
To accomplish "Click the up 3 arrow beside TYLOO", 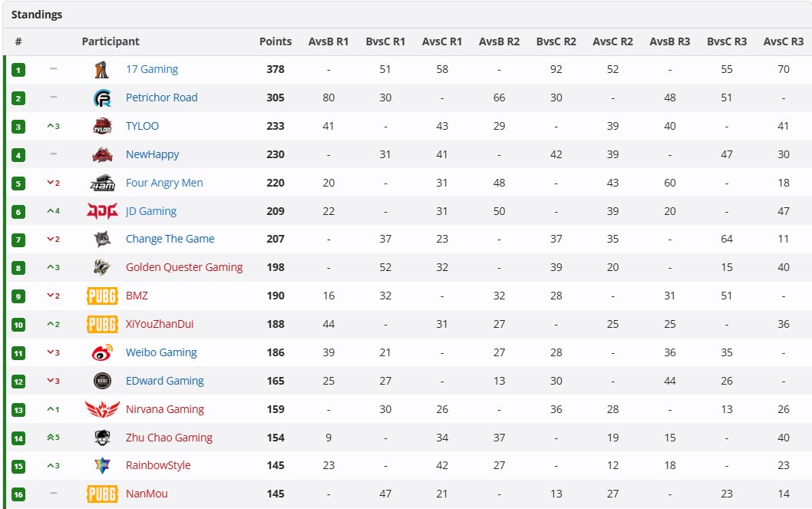I will [53, 126].
